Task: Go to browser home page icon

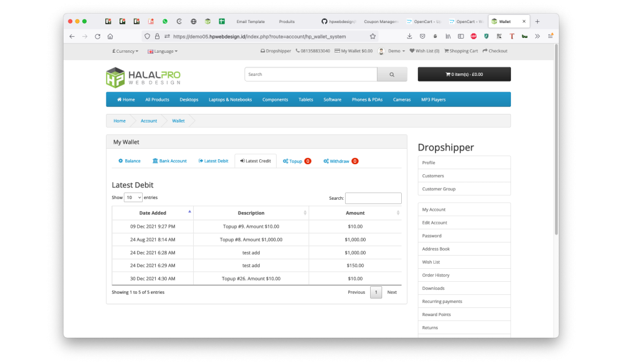Action: tap(110, 37)
